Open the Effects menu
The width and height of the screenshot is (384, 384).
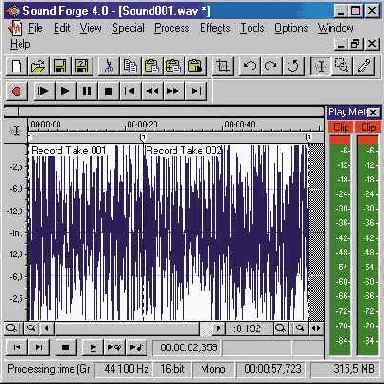click(215, 28)
